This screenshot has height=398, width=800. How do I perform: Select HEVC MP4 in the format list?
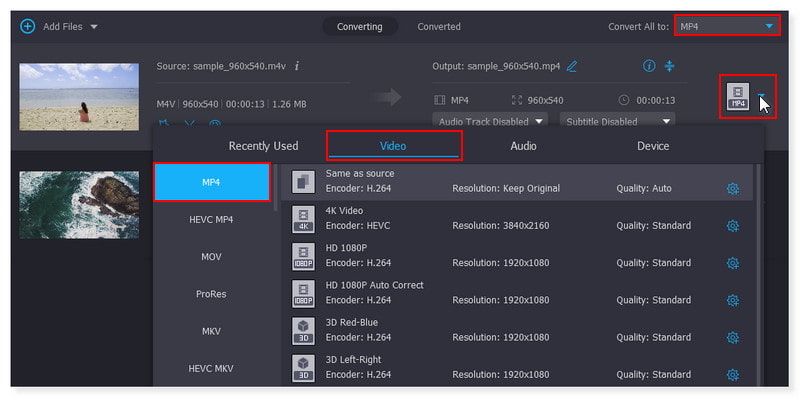[212, 219]
